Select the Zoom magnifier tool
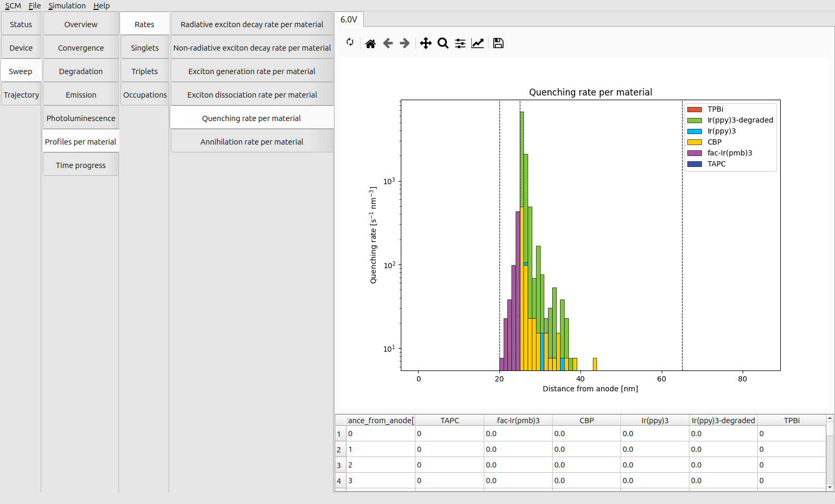835x504 pixels. pyautogui.click(x=443, y=43)
